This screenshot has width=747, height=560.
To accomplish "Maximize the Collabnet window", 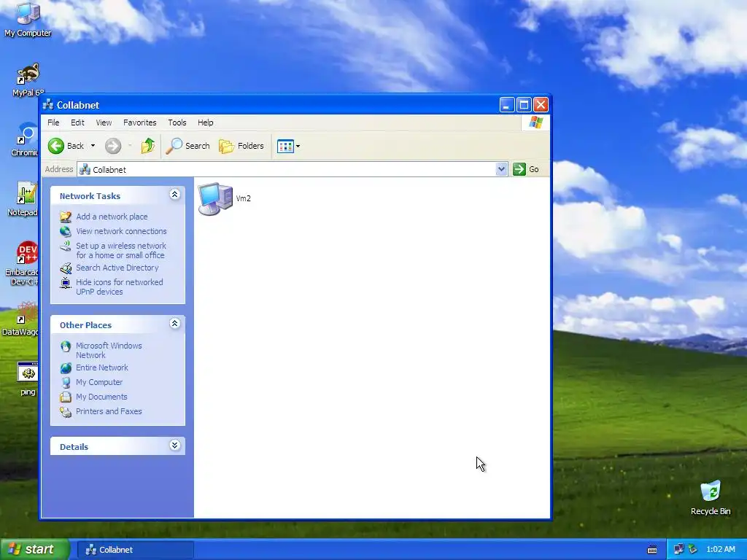I will point(524,105).
